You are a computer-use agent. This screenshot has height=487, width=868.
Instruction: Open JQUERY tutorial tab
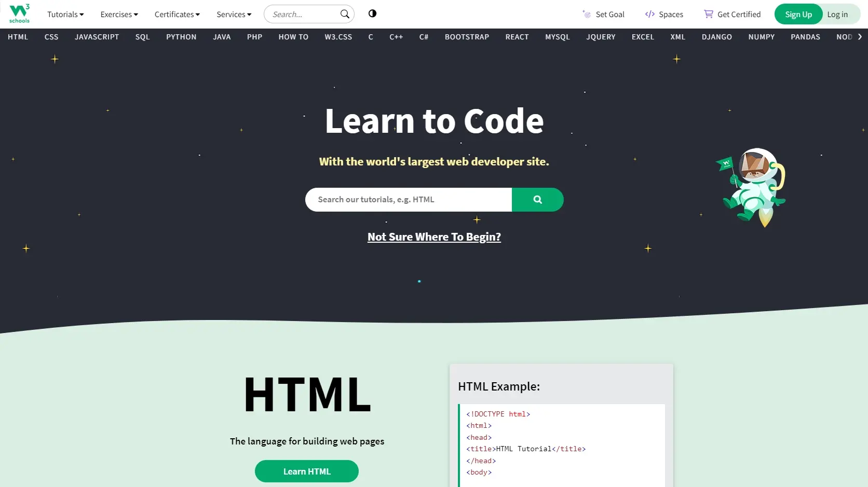601,37
